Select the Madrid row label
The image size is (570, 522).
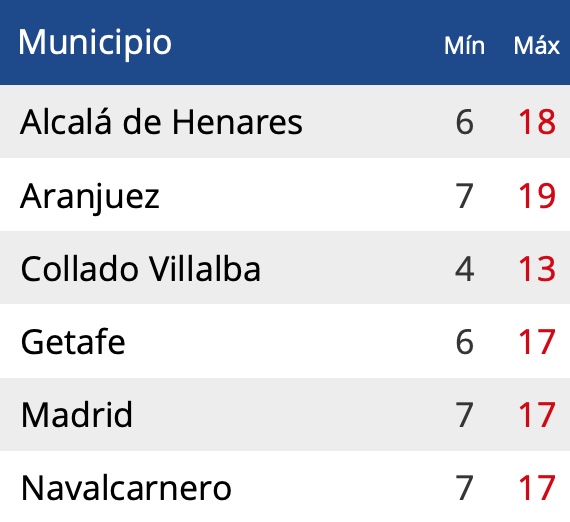click(77, 415)
